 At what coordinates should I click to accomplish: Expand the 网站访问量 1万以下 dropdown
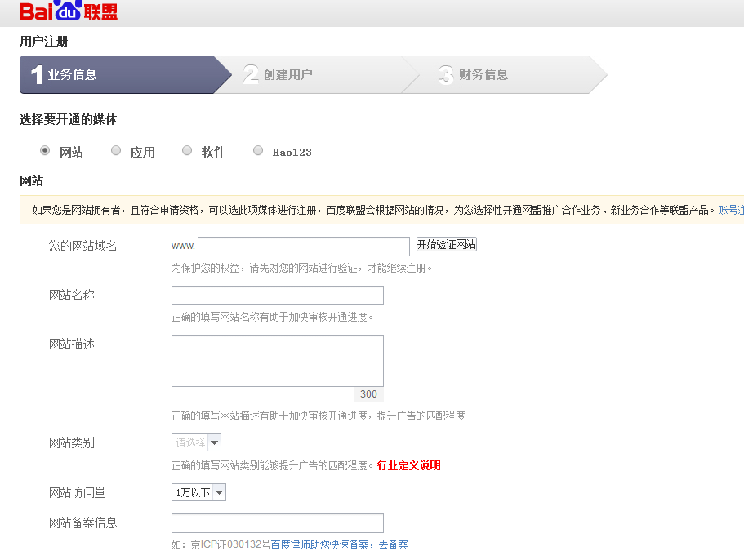tap(198, 492)
